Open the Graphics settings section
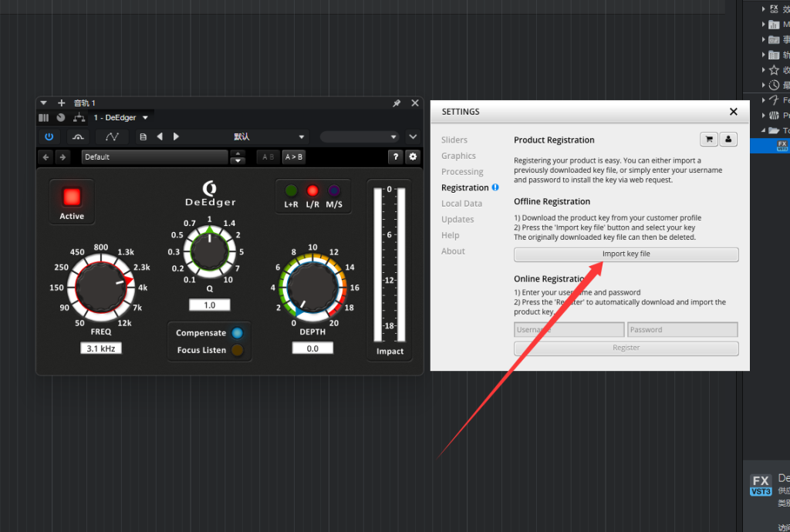This screenshot has height=532, width=790. pos(458,156)
